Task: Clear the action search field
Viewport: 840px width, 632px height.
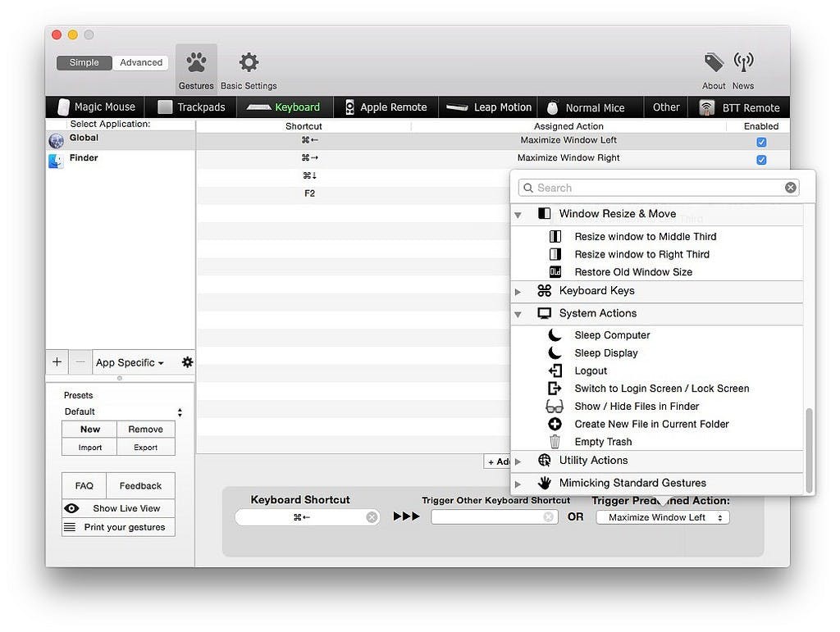Action: (x=790, y=187)
